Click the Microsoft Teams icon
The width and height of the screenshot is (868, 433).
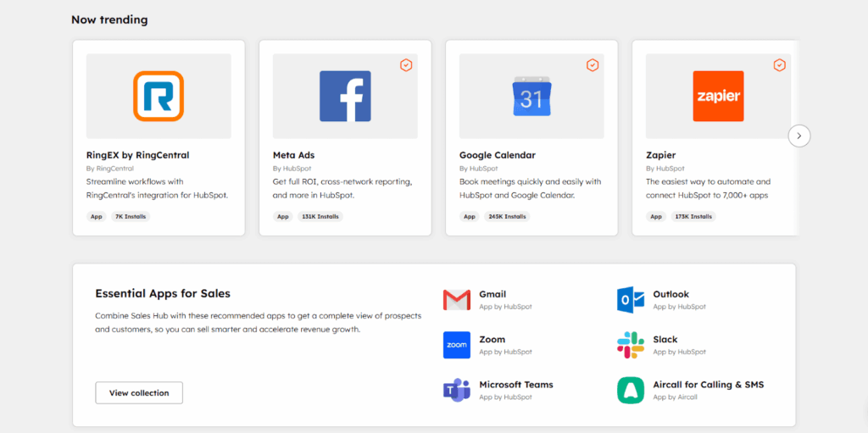456,390
